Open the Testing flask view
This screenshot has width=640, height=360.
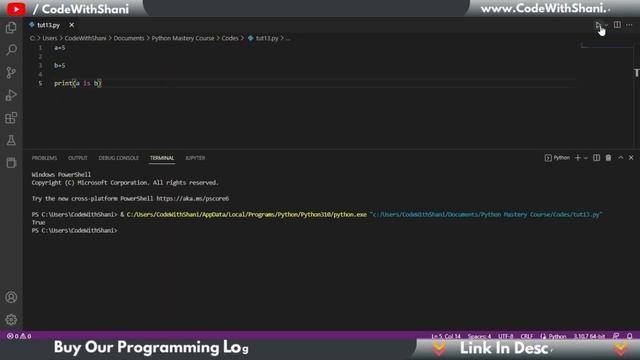point(11,140)
